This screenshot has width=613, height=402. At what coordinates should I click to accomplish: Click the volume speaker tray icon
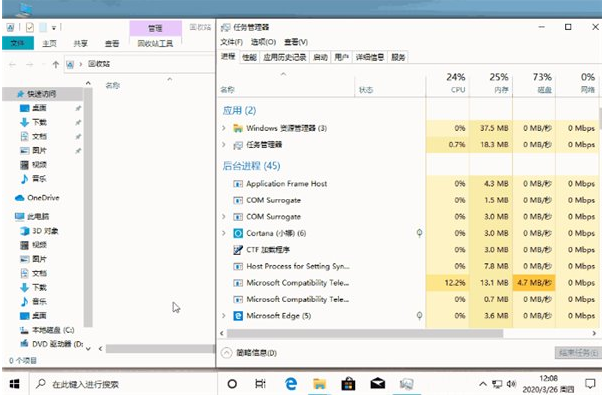[x=511, y=384]
